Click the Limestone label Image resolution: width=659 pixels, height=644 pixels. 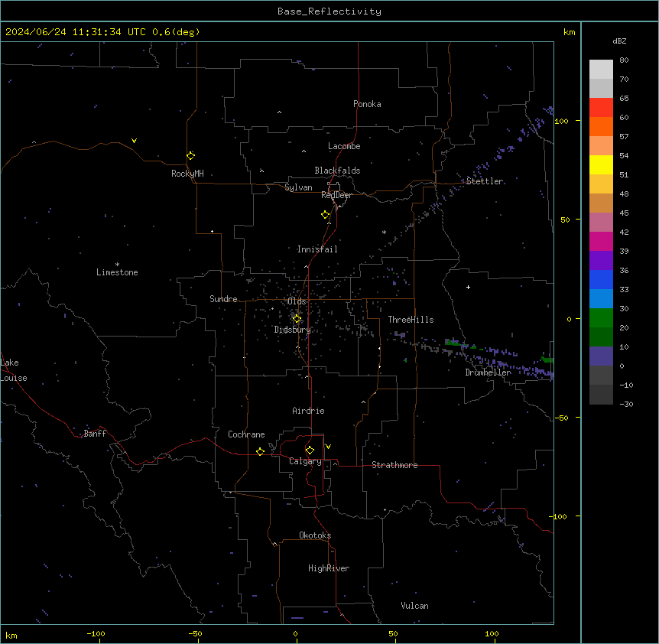click(x=117, y=272)
